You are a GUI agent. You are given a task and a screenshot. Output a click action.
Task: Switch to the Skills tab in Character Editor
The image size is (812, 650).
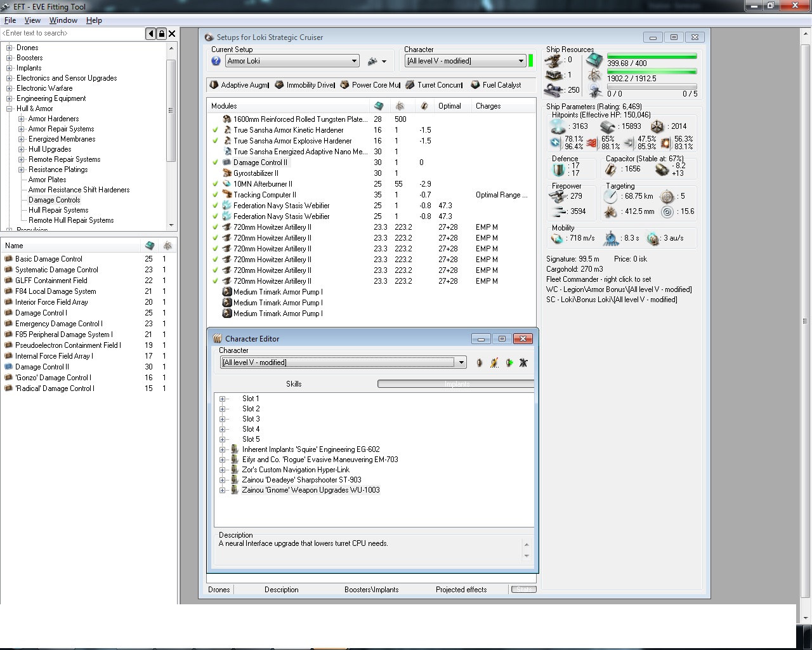294,384
